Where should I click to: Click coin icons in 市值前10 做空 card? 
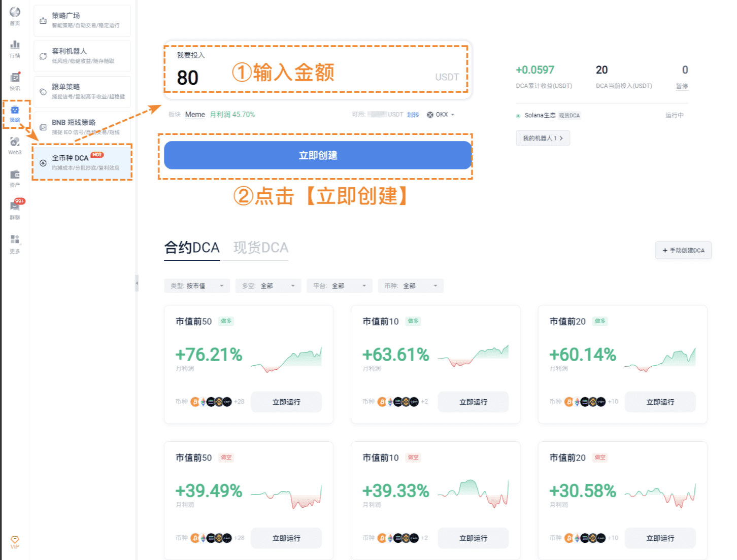pyautogui.click(x=398, y=538)
